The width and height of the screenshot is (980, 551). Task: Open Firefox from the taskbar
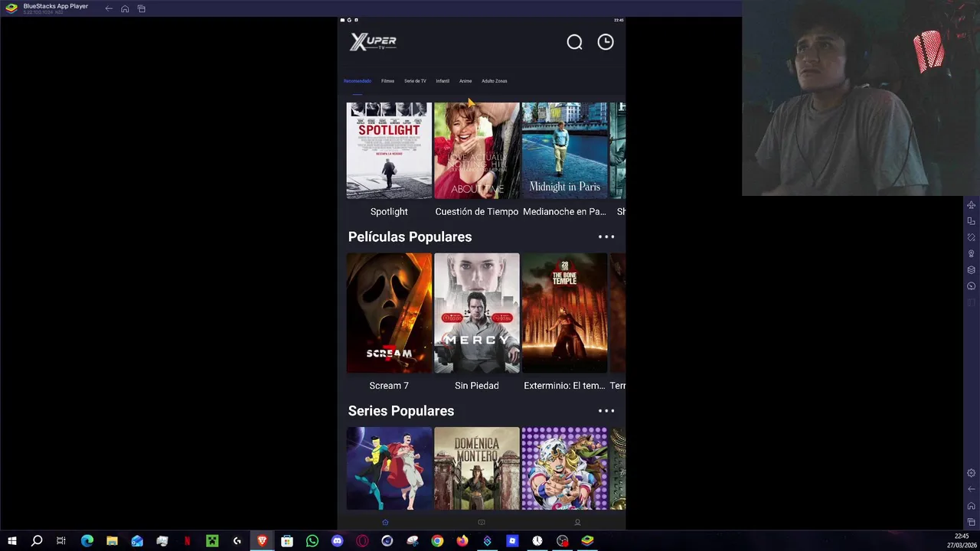coord(462,541)
